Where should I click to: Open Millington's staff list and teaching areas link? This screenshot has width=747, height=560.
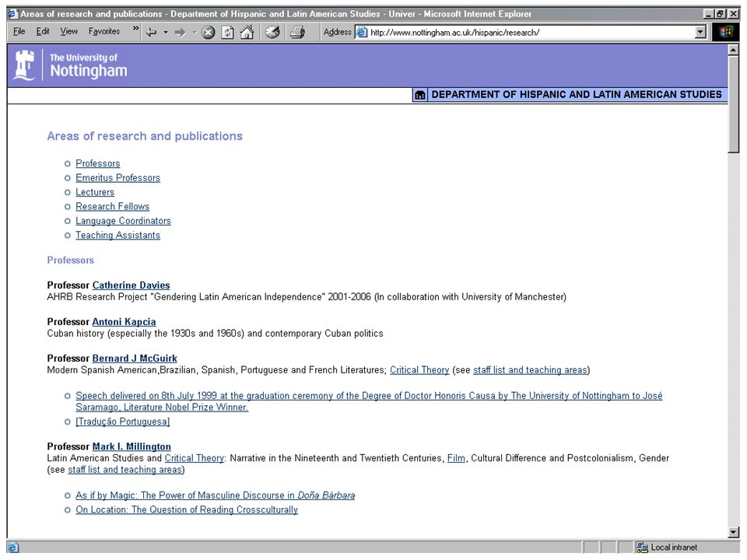tap(124, 470)
